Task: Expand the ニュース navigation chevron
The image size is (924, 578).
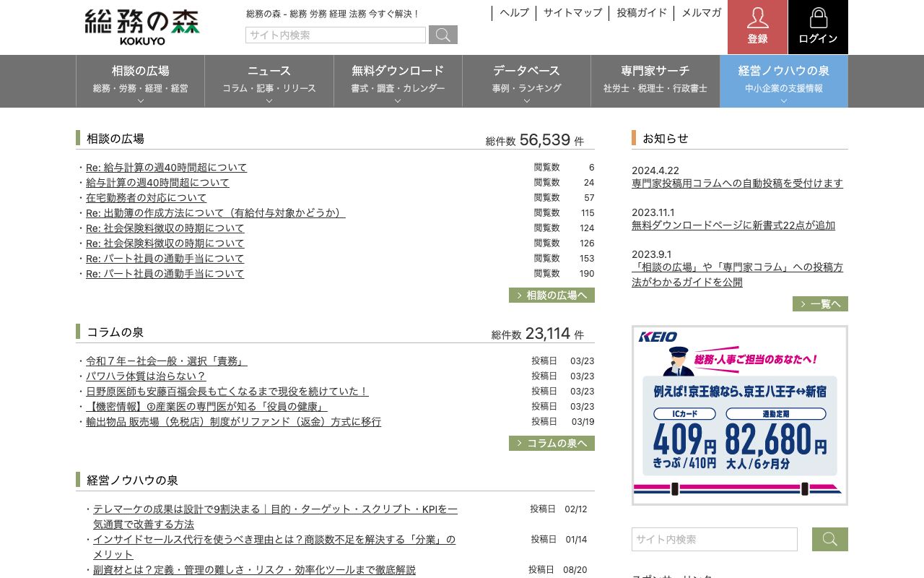Action: [x=269, y=102]
